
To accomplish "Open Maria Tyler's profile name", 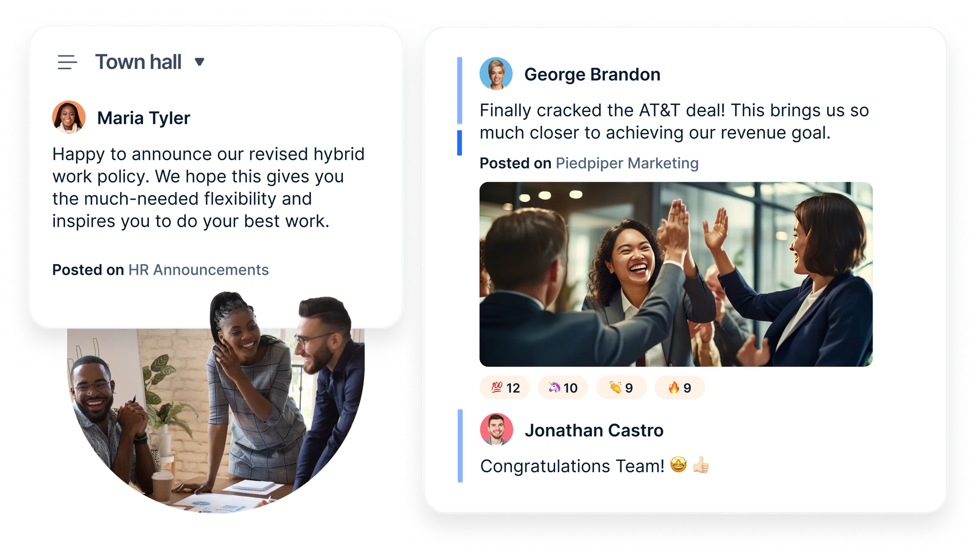I will coord(144,118).
